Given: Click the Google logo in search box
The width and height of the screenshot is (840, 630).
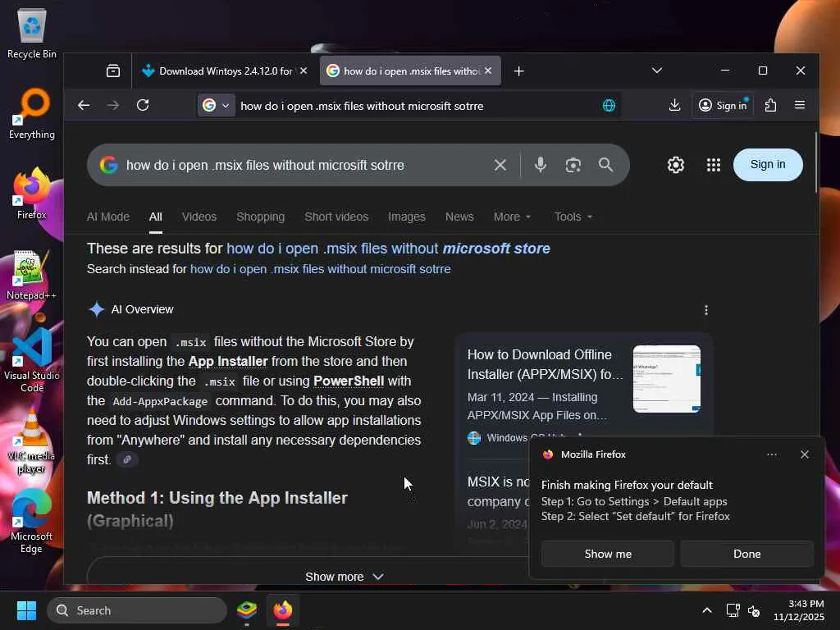Looking at the screenshot, I should (x=109, y=165).
